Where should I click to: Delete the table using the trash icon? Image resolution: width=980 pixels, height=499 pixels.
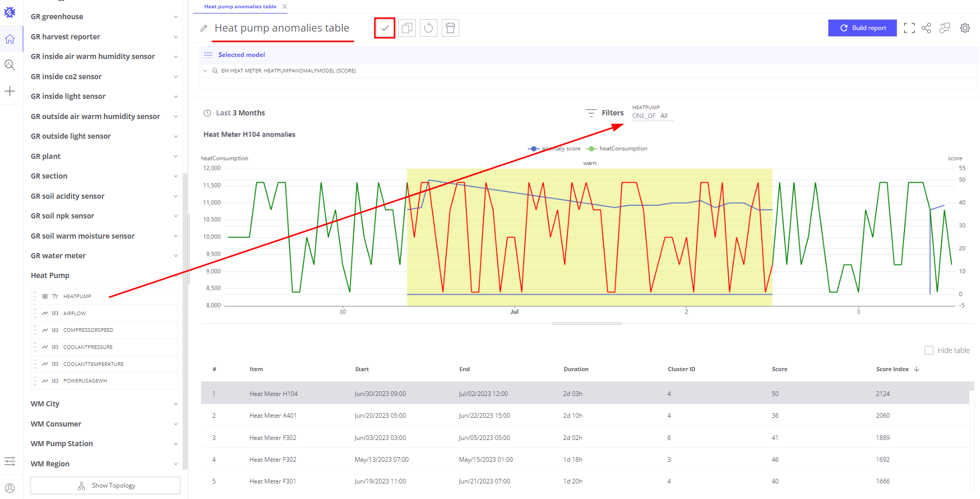450,28
